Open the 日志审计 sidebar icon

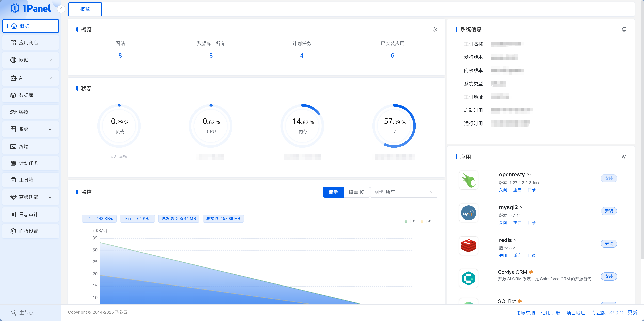[14, 214]
